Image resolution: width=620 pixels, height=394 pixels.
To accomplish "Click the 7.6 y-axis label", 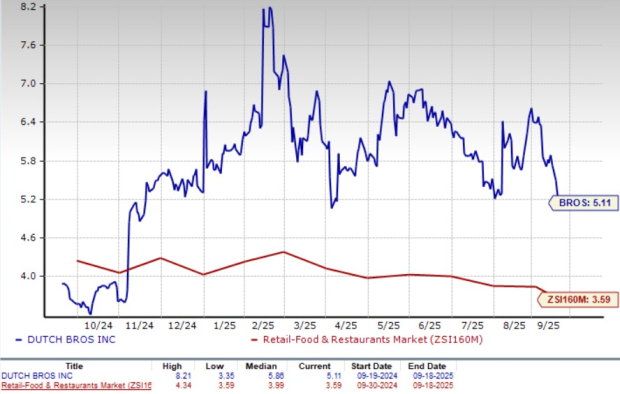I will (x=28, y=45).
